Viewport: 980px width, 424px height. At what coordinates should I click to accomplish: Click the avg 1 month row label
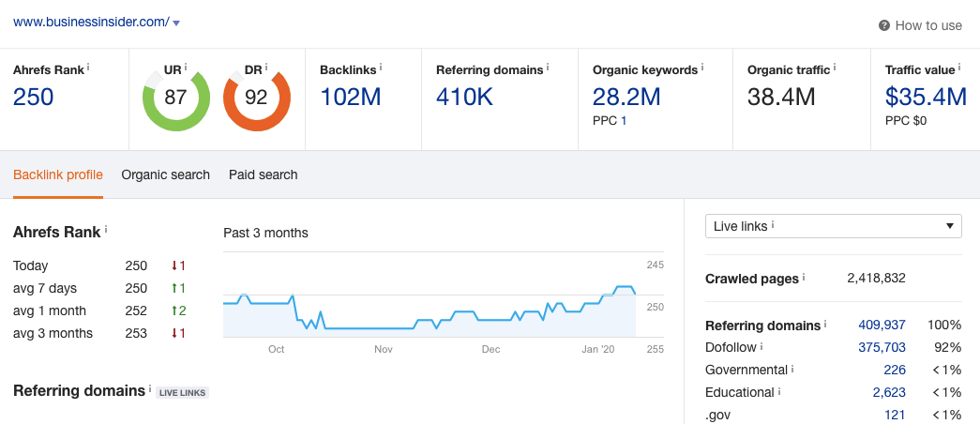point(50,310)
